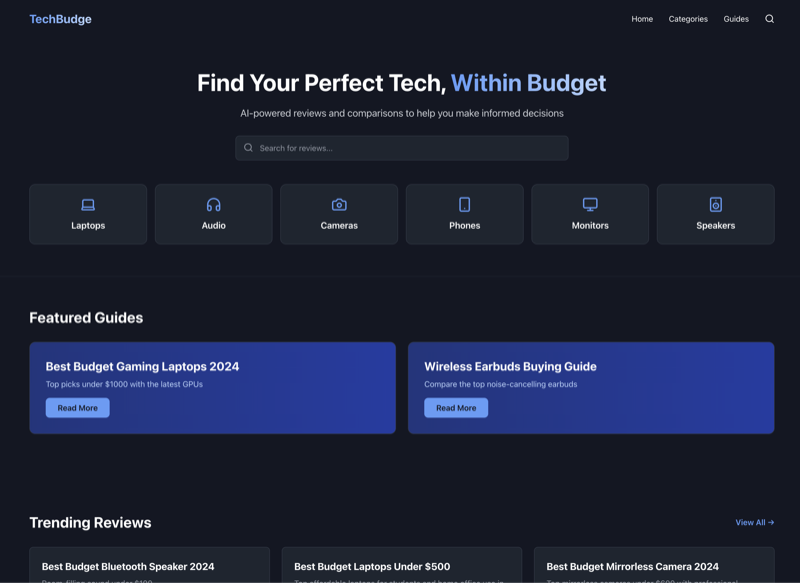The height and width of the screenshot is (583, 800).
Task: Open the Speakers category icon
Action: click(x=715, y=204)
